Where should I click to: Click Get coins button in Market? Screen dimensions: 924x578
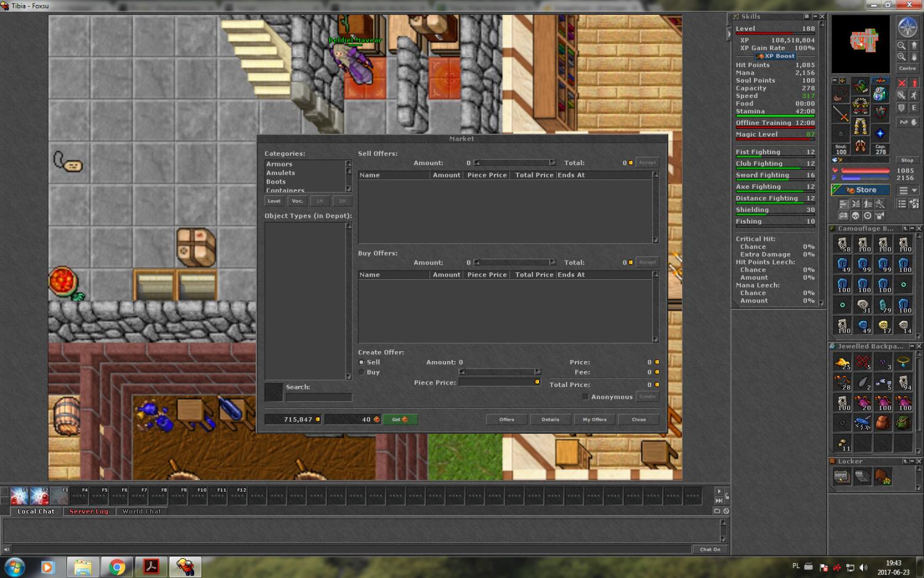point(400,420)
